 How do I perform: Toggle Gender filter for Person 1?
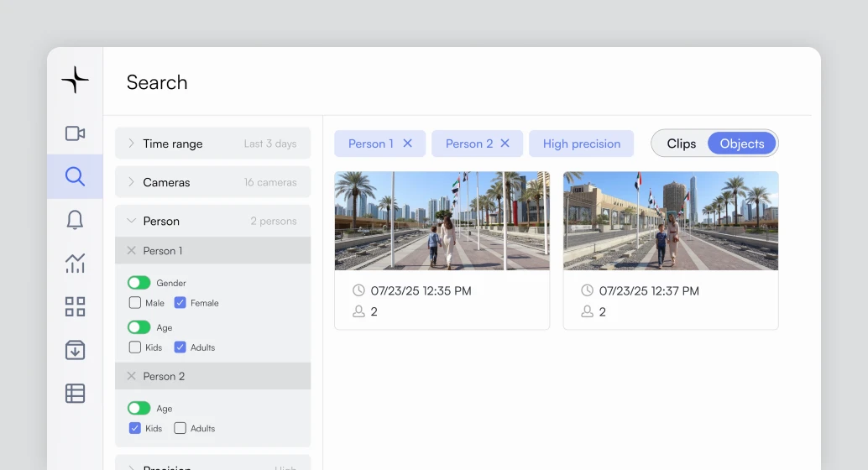click(x=139, y=283)
